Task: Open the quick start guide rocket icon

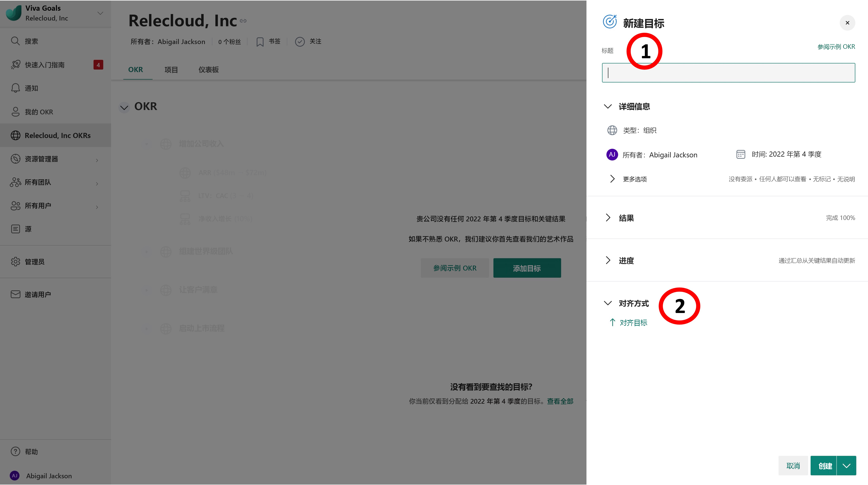Action: [15, 64]
